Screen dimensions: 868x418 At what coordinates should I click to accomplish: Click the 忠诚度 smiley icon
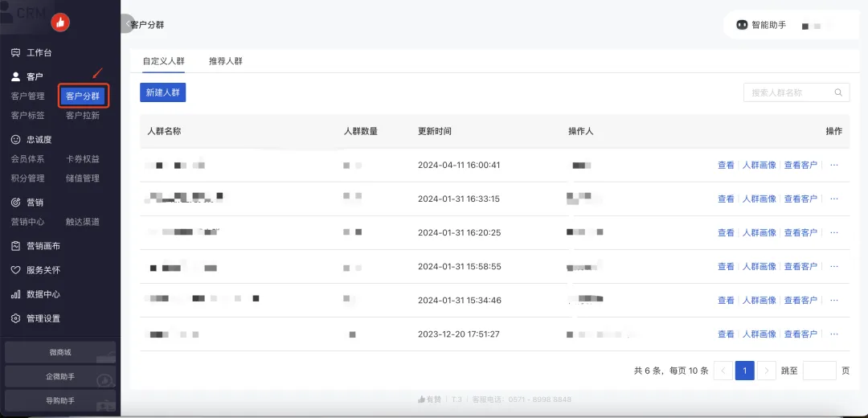point(15,139)
